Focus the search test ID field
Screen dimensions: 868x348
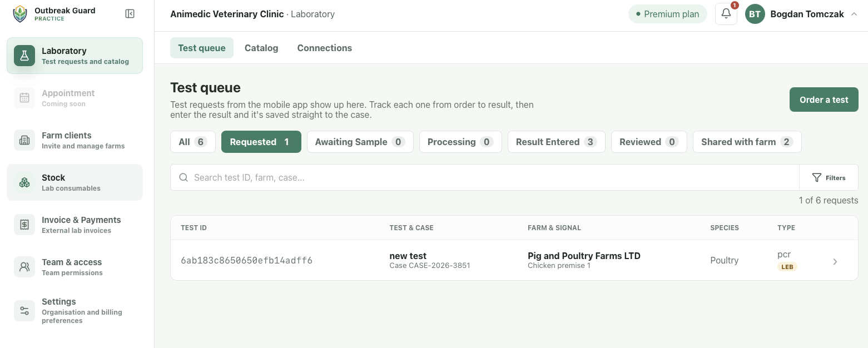[x=485, y=178]
